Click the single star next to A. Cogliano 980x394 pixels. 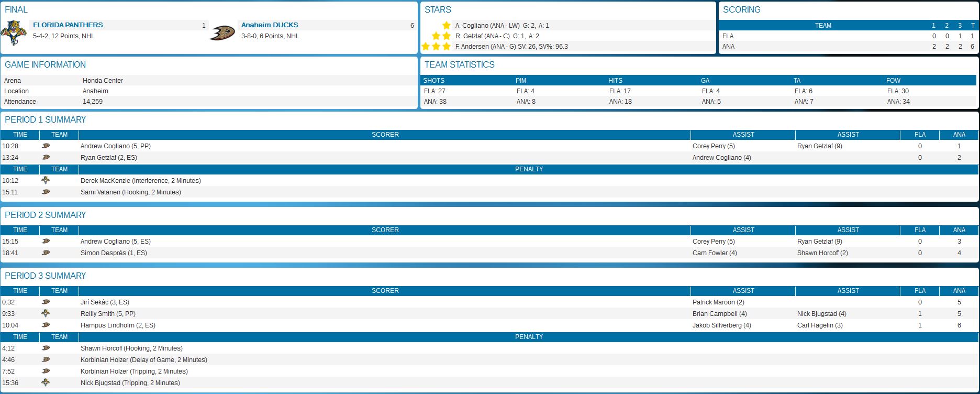click(x=446, y=25)
